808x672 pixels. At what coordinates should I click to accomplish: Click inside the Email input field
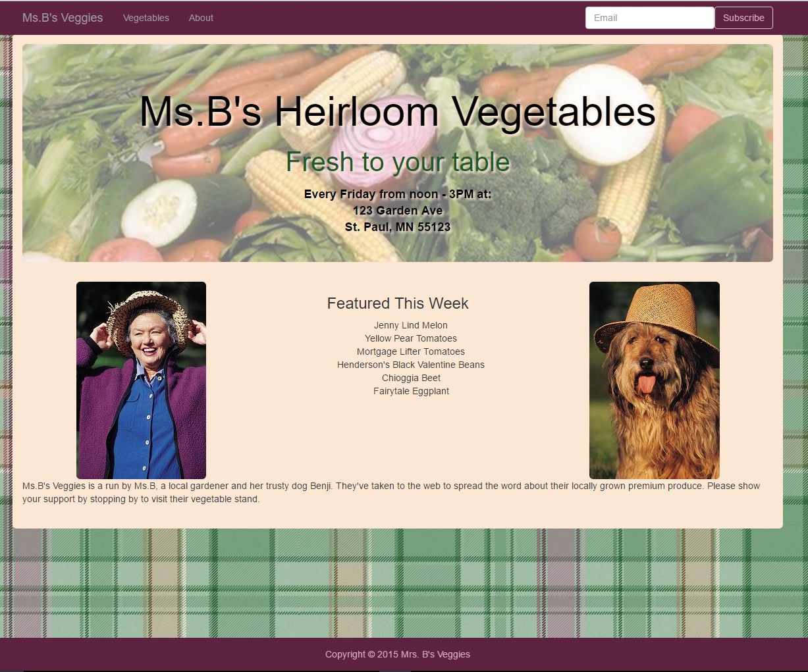tap(649, 18)
